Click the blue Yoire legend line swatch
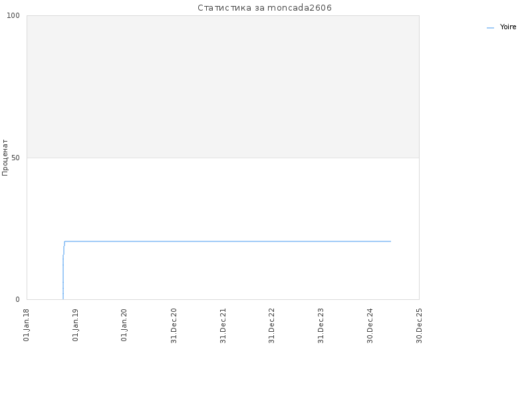 tap(490, 28)
